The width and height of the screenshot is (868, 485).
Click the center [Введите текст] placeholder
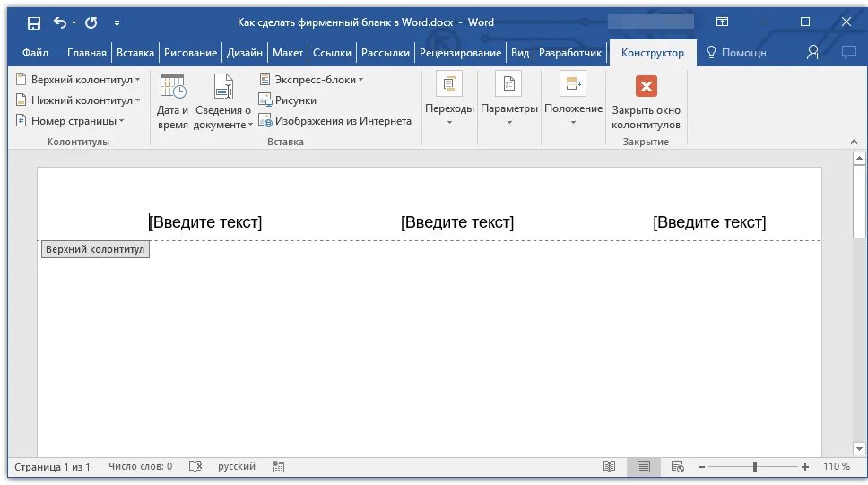pos(457,222)
